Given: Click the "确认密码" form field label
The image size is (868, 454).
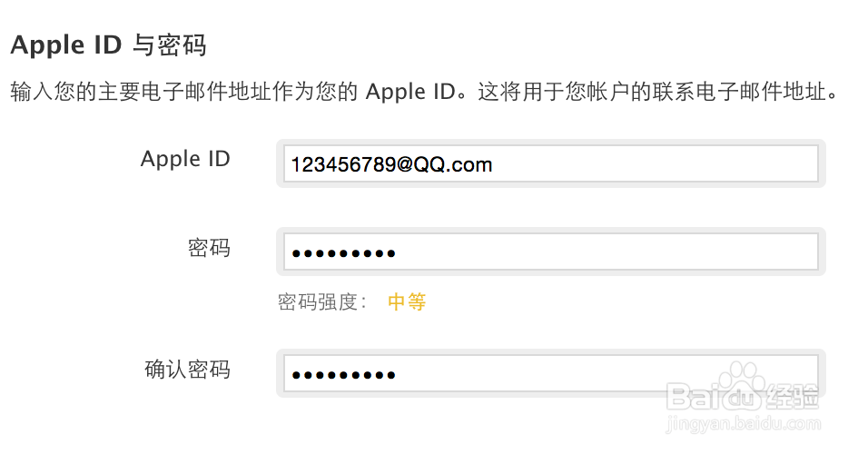Looking at the screenshot, I should tap(187, 370).
